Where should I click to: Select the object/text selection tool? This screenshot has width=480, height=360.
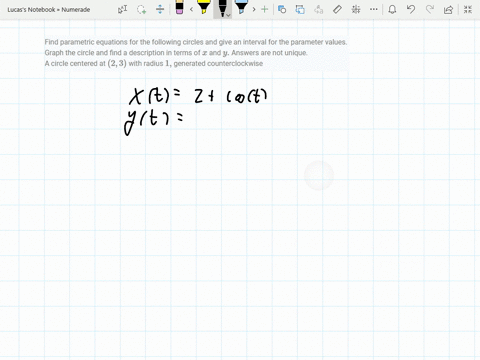(x=122, y=9)
